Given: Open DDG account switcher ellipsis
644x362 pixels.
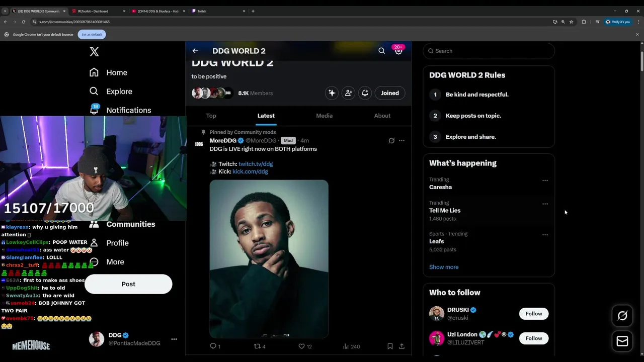Looking at the screenshot, I should [174, 339].
